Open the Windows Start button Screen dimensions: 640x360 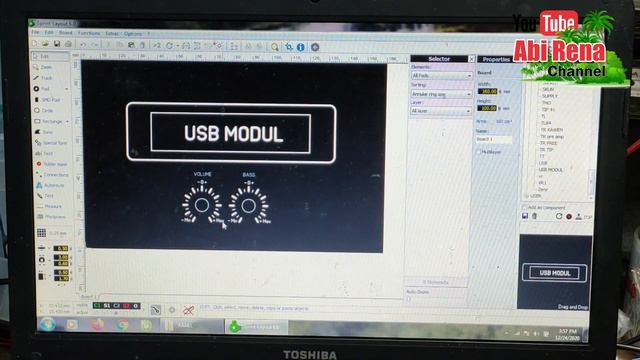47,324
